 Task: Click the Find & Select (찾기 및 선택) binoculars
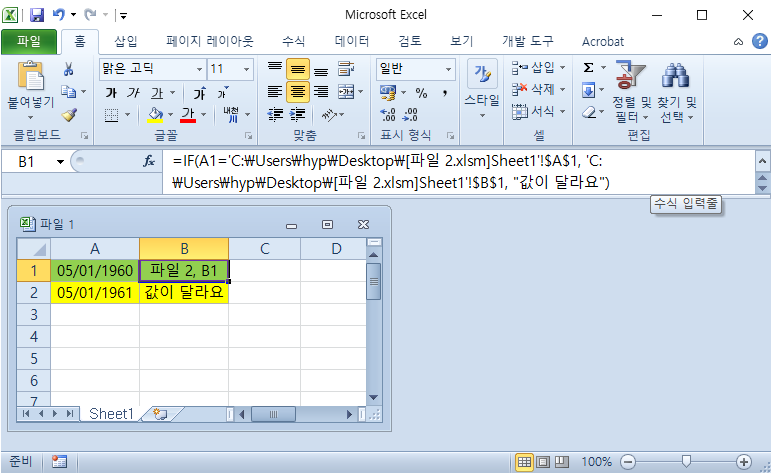pyautogui.click(x=675, y=75)
